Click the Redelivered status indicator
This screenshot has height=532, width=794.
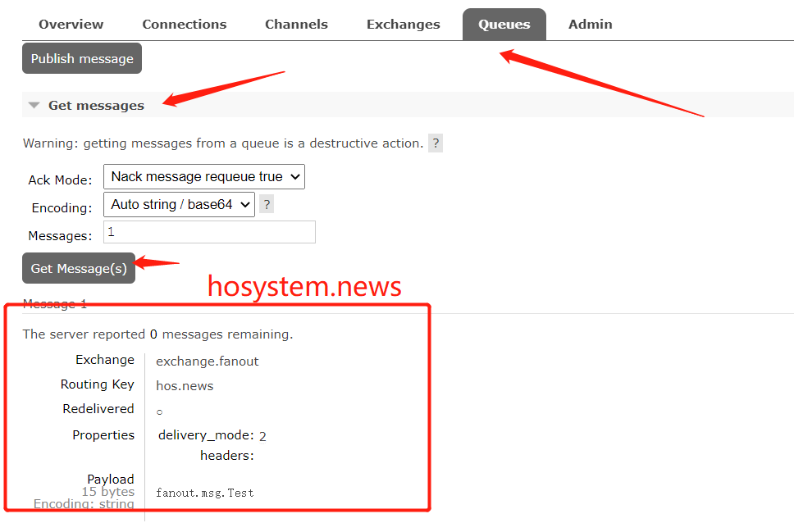[159, 412]
